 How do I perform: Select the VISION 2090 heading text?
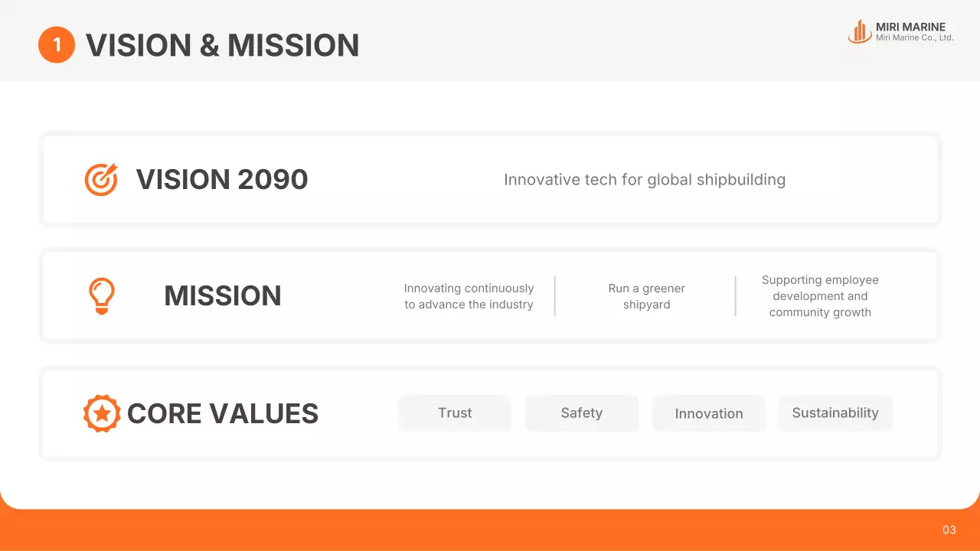coord(222,180)
